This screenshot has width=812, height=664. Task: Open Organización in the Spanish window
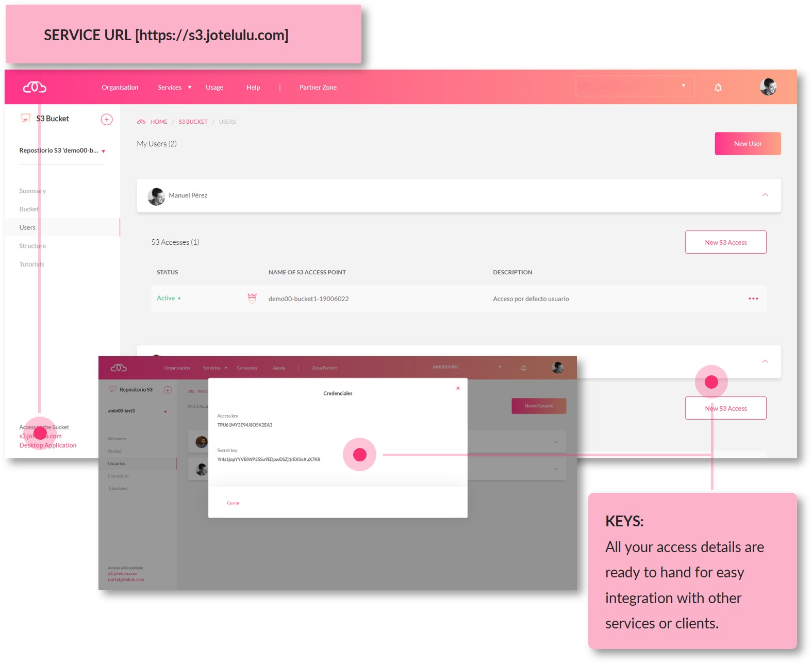tap(177, 368)
